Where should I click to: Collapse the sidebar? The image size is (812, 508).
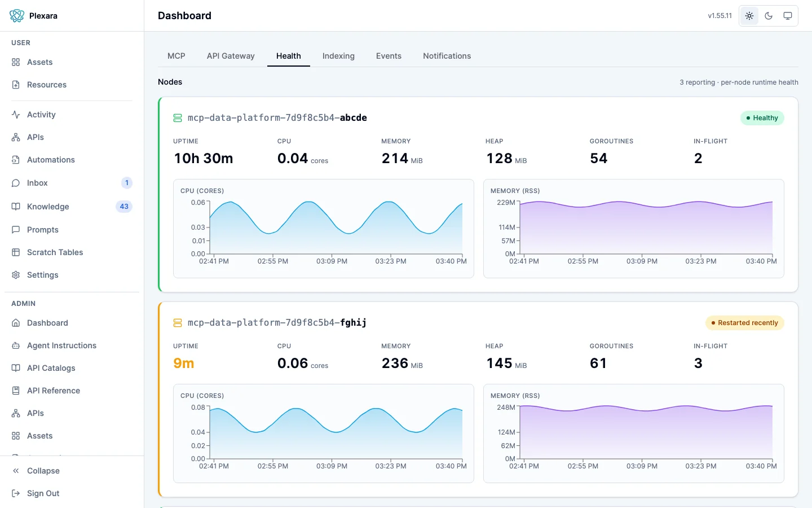tap(72, 471)
